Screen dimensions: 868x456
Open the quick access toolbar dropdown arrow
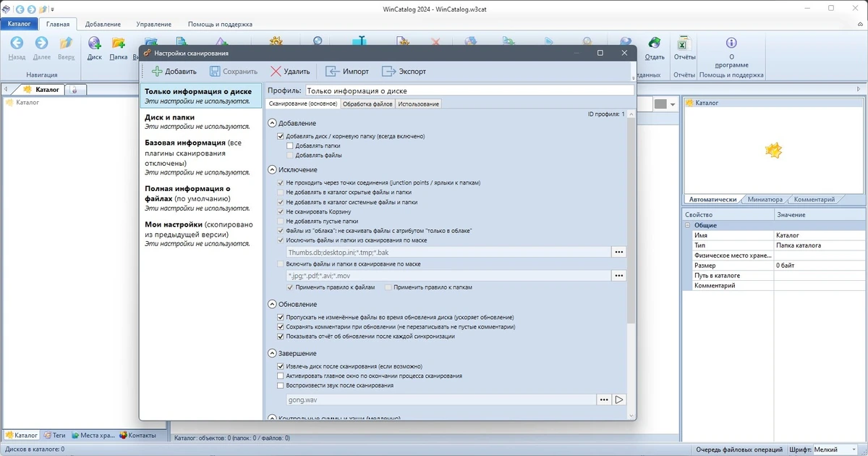pyautogui.click(x=54, y=9)
